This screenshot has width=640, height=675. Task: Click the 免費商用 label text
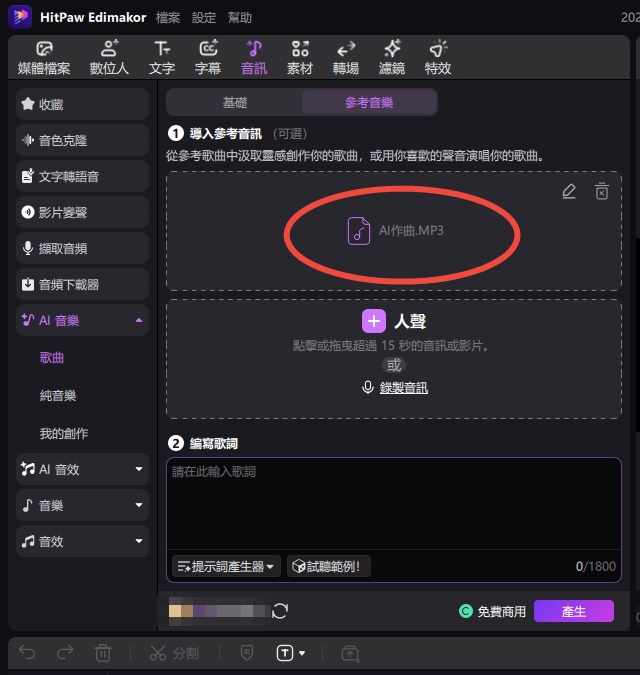click(501, 612)
